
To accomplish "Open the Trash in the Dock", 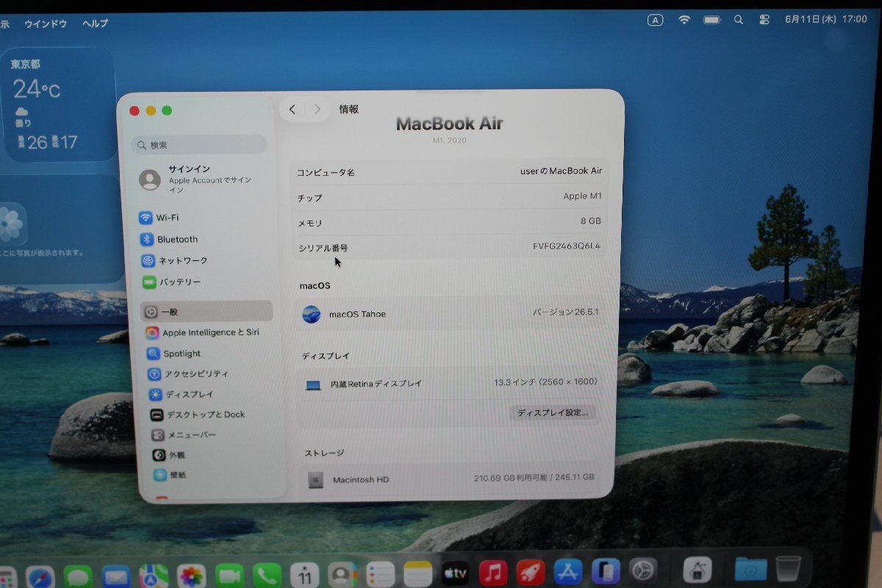I will point(789,567).
